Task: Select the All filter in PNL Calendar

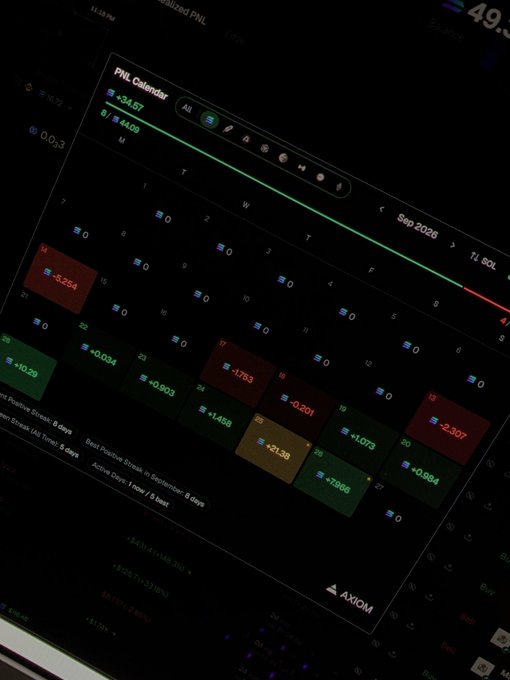Action: [x=186, y=108]
